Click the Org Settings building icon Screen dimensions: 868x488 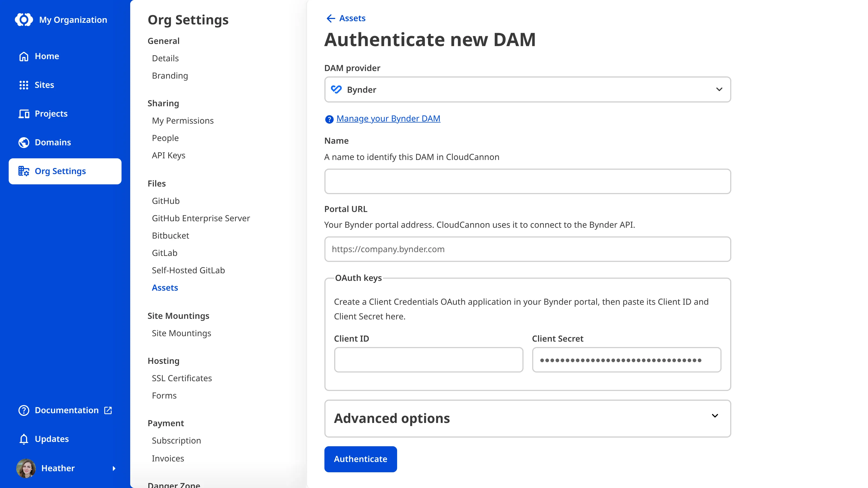click(x=24, y=171)
